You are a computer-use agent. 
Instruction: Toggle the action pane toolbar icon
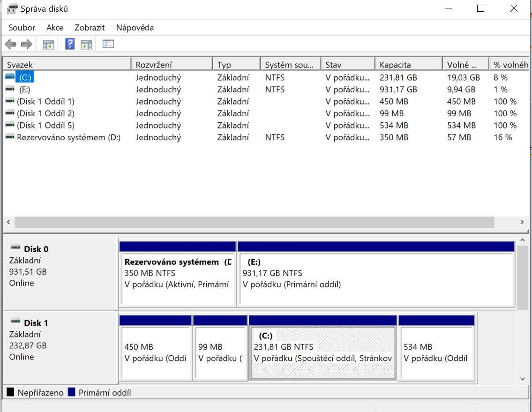point(86,45)
